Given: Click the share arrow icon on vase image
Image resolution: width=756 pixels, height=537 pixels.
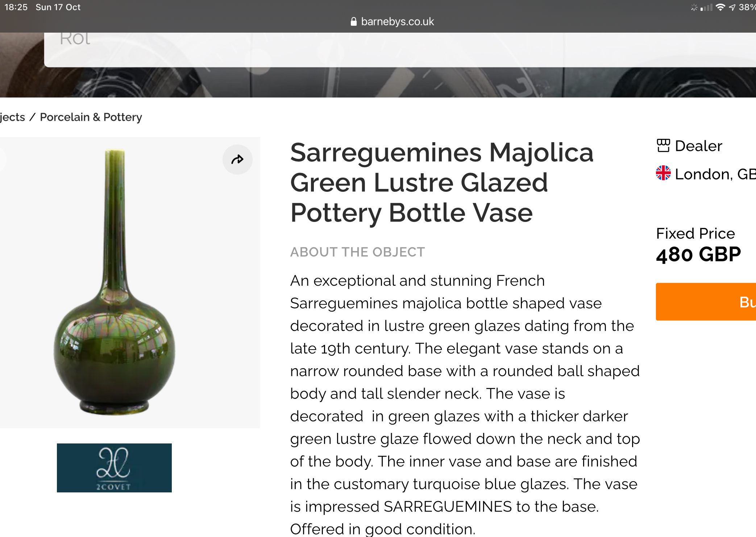Looking at the screenshot, I should [x=237, y=160].
